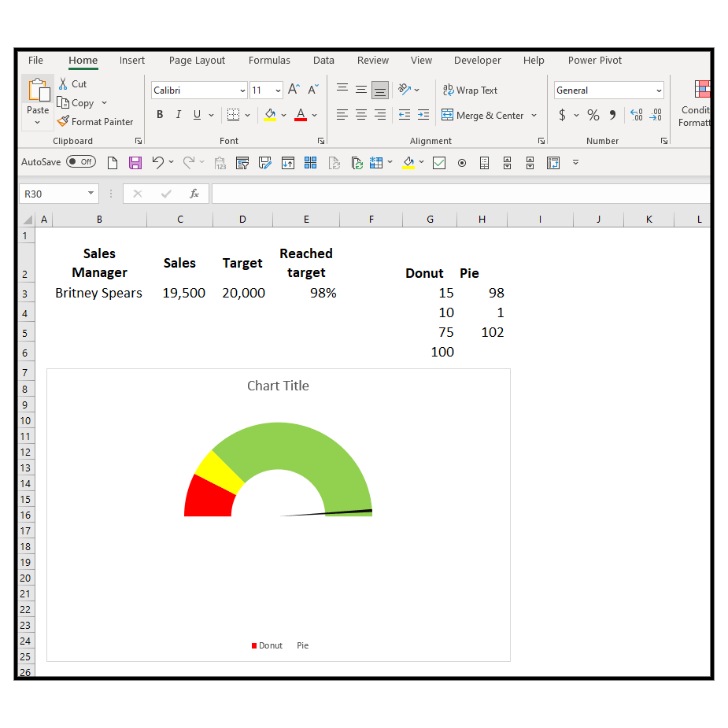Apply the yellow fill color bucket
Screen dimensions: 728x728
click(270, 115)
